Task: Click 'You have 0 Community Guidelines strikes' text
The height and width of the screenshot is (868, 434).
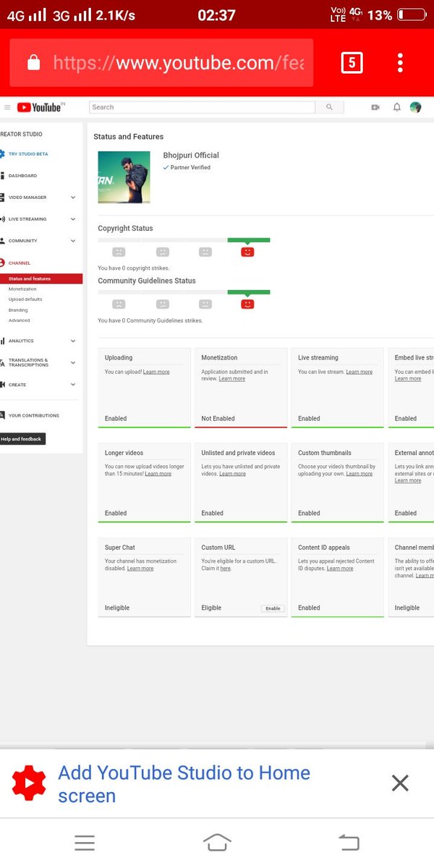Action: [x=150, y=320]
